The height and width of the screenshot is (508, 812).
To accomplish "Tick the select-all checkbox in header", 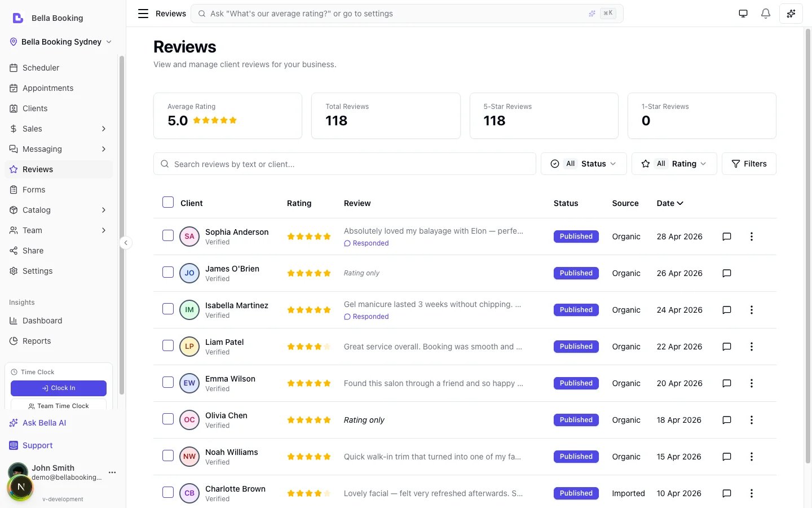I will tap(168, 202).
